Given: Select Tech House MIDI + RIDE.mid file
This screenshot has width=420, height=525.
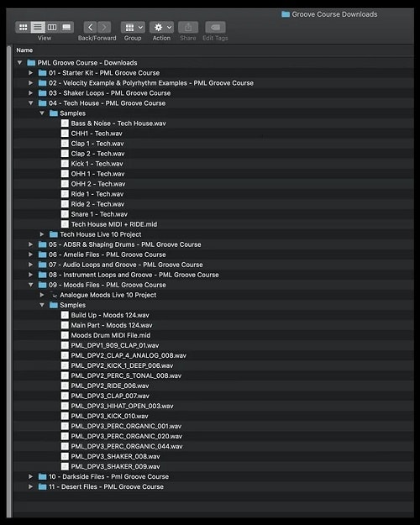Looking at the screenshot, I should (x=114, y=224).
